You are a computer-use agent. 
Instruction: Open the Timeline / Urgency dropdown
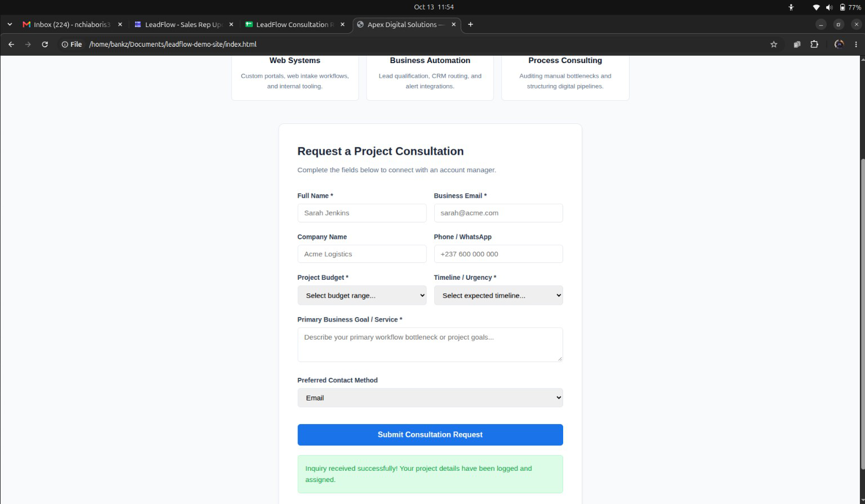(498, 296)
